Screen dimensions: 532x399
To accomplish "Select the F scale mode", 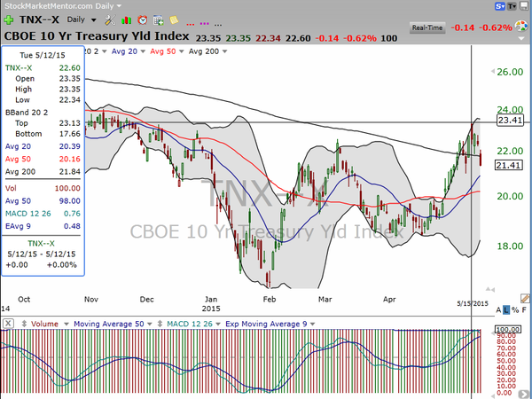I will 524,309.
